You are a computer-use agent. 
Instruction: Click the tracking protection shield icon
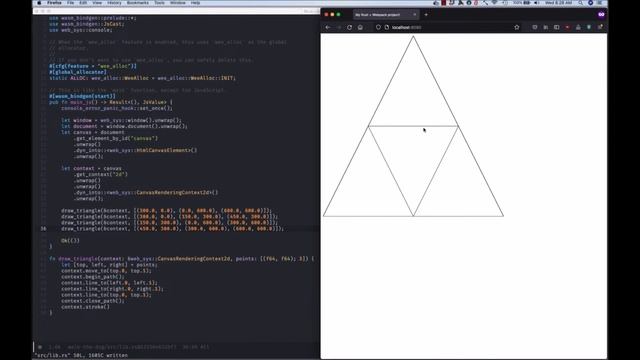(378, 27)
